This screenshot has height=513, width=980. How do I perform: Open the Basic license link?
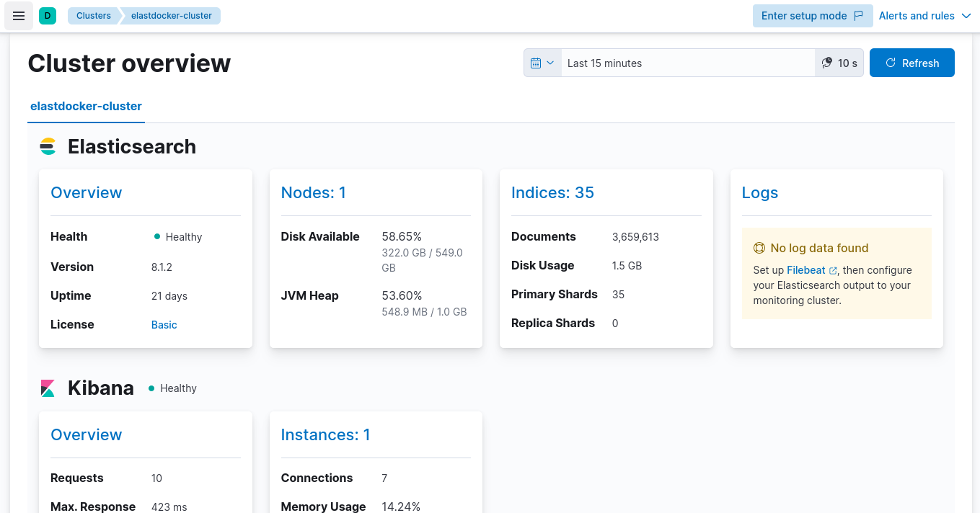point(164,324)
